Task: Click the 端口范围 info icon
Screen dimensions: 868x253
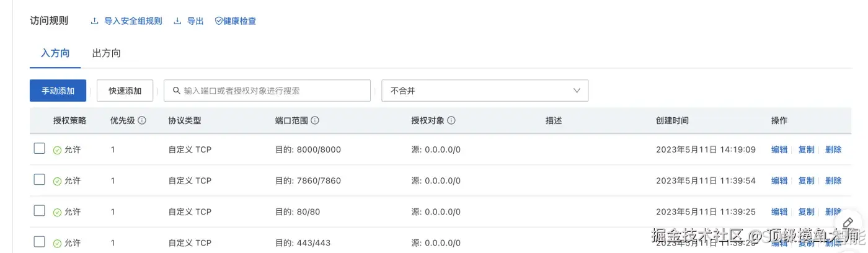Action: pos(315,120)
